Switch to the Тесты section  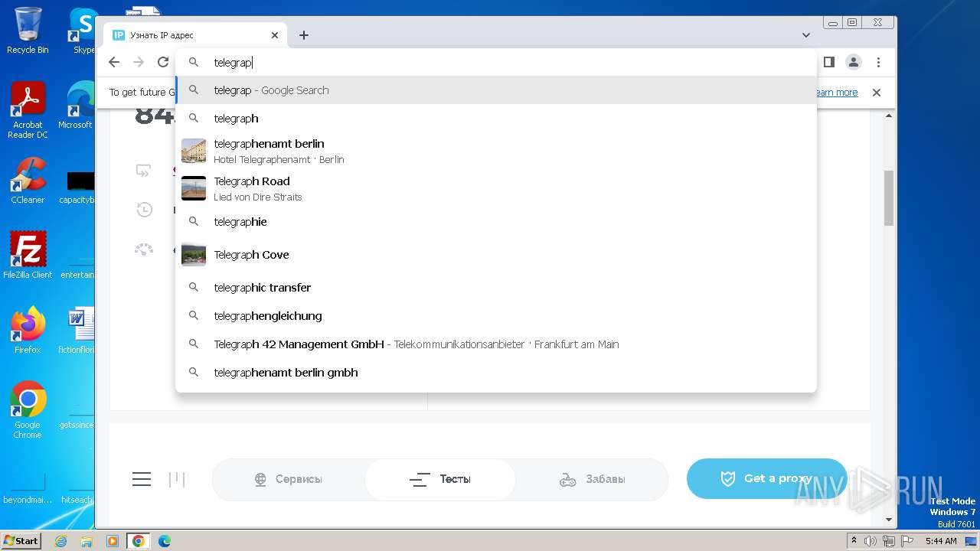click(x=440, y=479)
